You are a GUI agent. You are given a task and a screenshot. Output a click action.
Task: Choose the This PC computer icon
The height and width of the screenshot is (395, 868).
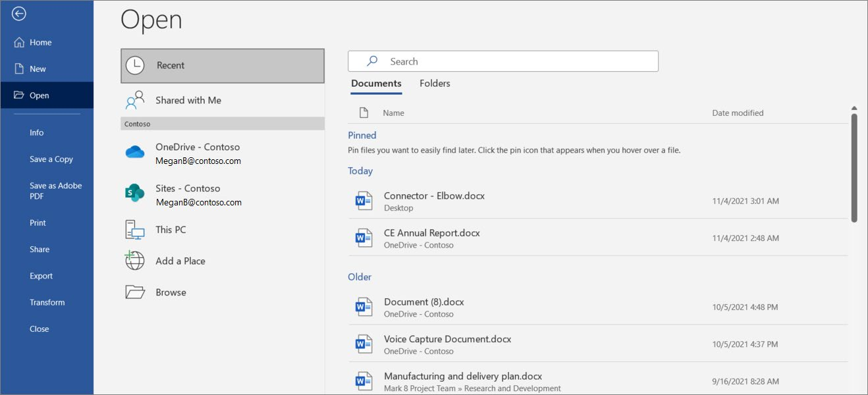[x=135, y=230]
